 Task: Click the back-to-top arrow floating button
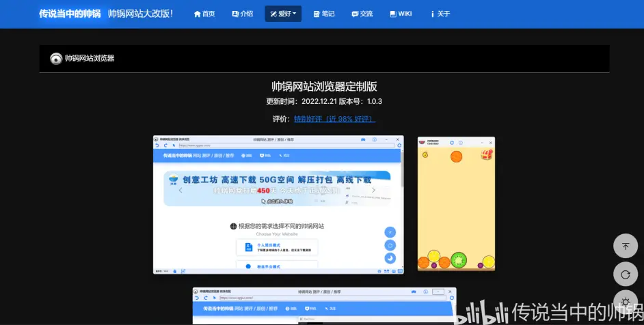click(626, 246)
